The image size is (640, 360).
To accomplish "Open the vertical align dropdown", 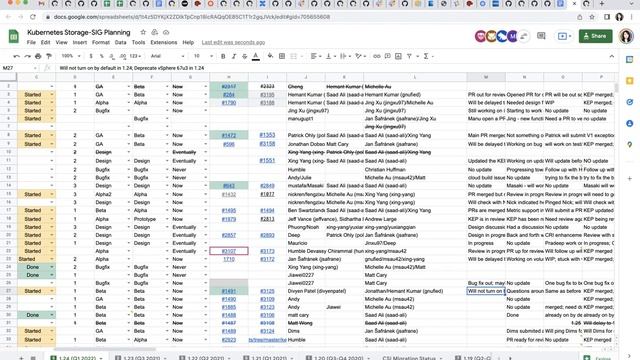I will coord(330,56).
